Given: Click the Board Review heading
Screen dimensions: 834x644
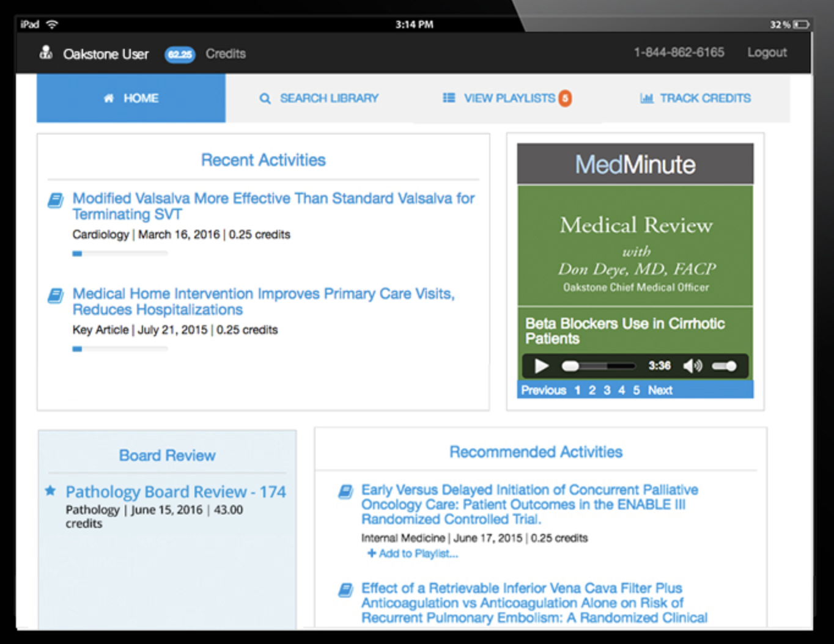Looking at the screenshot, I should click(x=167, y=456).
